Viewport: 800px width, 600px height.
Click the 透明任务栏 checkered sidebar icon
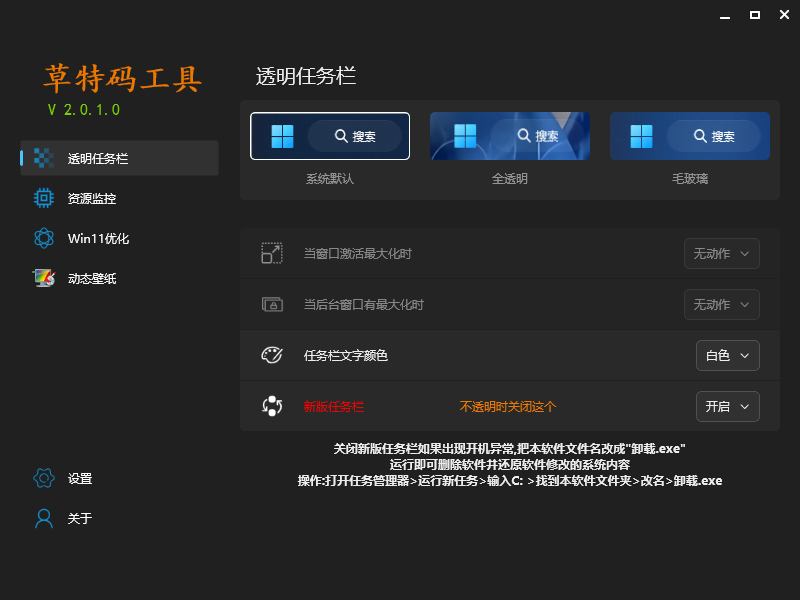pyautogui.click(x=44, y=158)
